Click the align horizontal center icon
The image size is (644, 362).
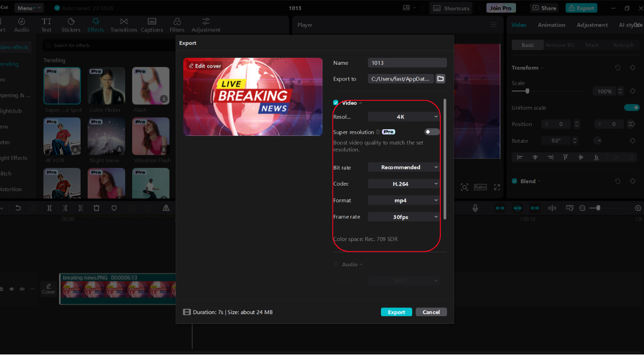535,157
